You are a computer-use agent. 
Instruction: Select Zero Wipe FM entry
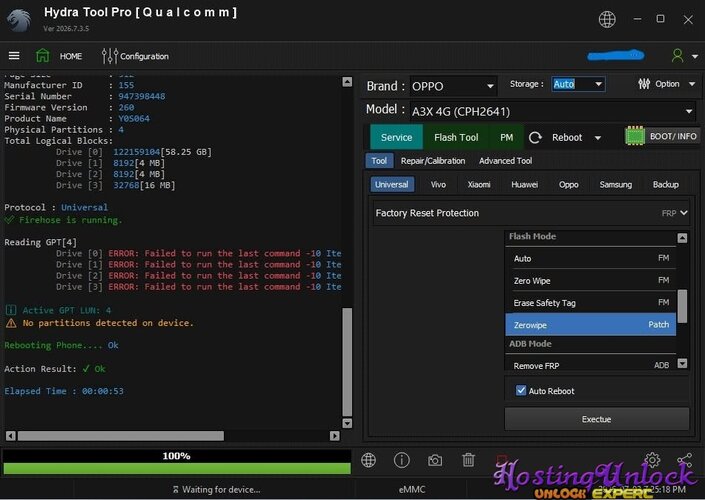pos(591,281)
